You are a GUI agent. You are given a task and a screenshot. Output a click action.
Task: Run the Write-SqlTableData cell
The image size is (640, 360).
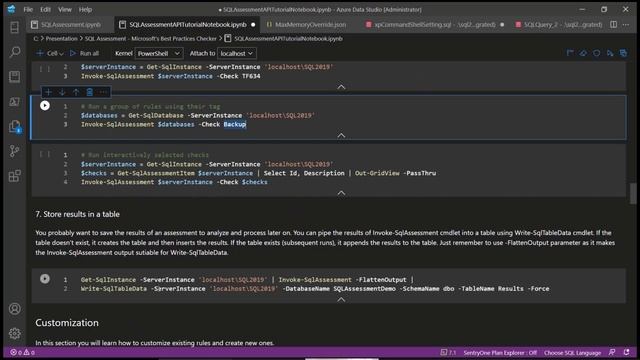tap(45, 279)
